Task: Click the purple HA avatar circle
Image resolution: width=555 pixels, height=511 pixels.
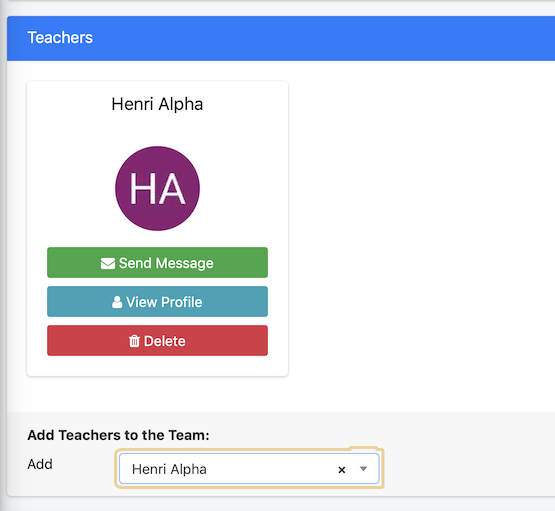Action: coord(158,188)
